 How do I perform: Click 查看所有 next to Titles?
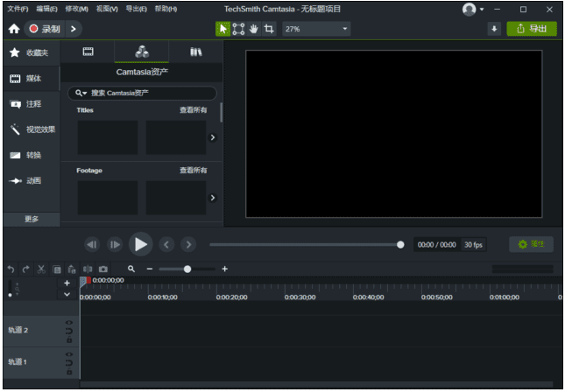click(x=193, y=110)
